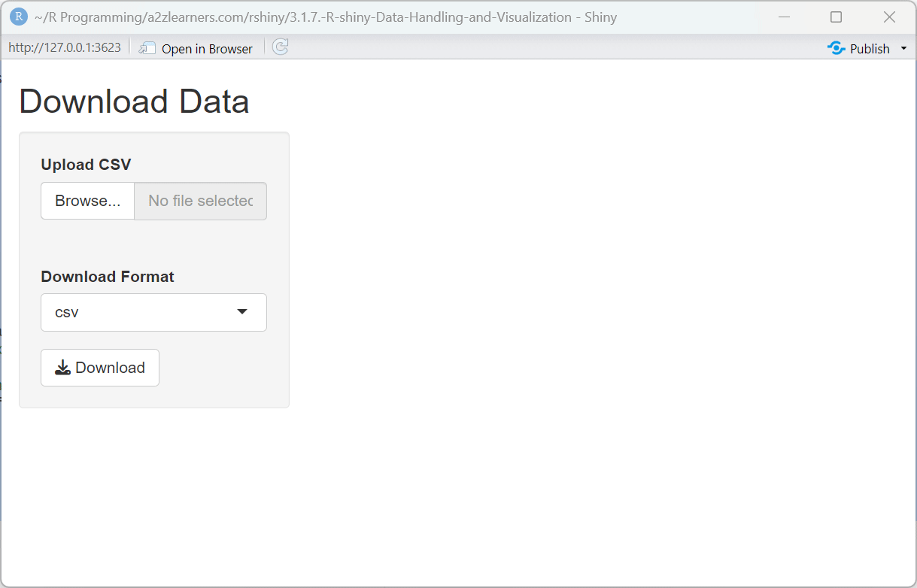Click the Download Format label

click(108, 277)
